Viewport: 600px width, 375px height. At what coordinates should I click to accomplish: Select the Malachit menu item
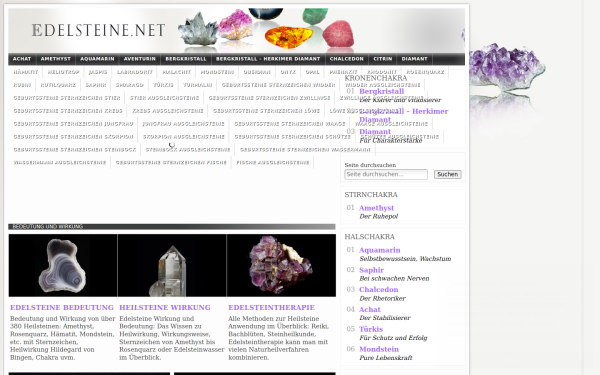176,72
